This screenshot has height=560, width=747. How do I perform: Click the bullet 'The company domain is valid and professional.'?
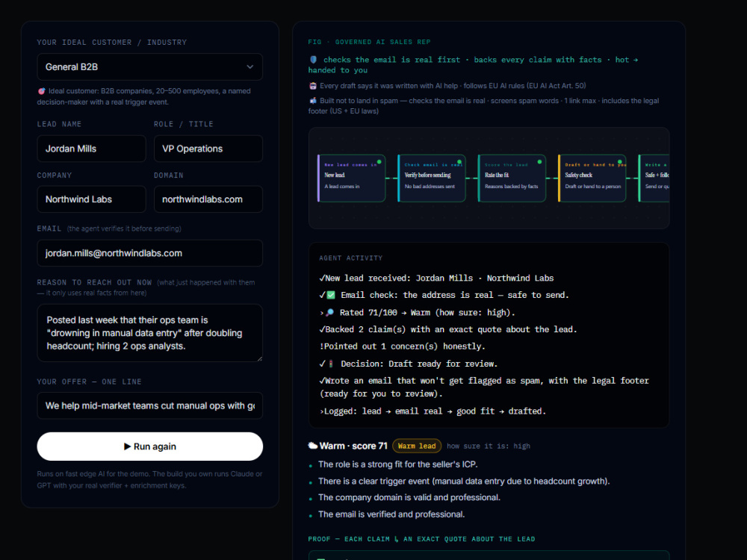409,497
